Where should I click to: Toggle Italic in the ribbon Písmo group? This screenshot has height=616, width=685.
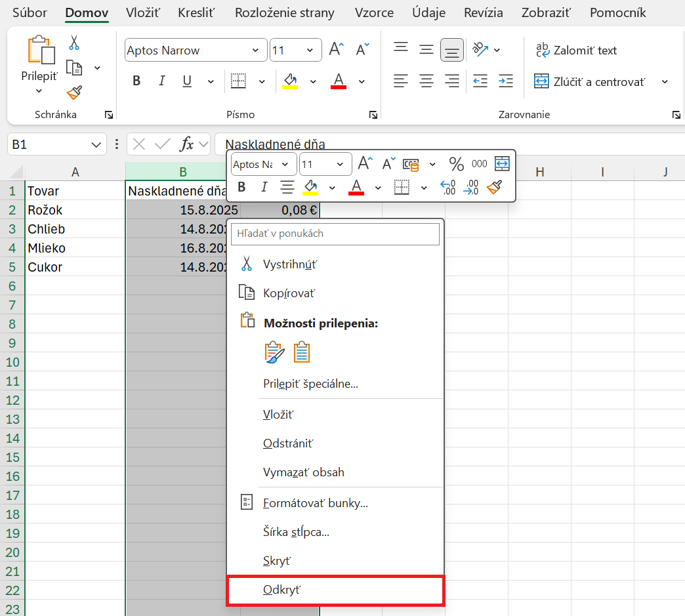tap(162, 81)
